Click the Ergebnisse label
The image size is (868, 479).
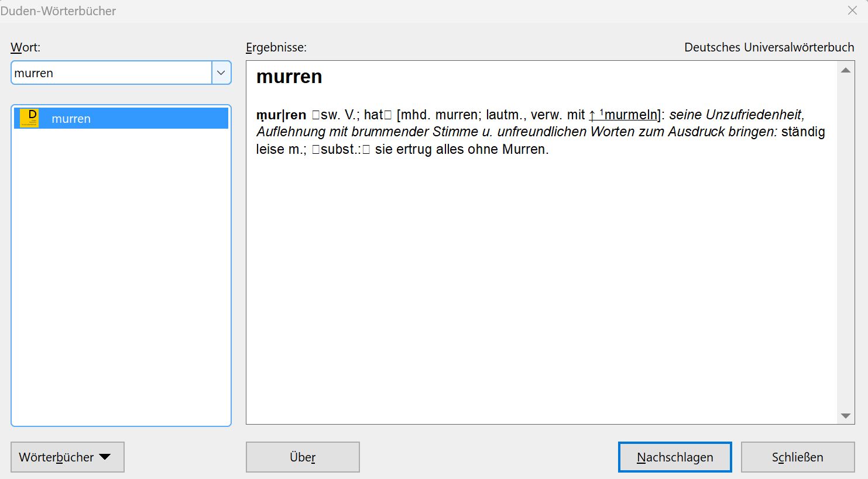pyautogui.click(x=276, y=47)
